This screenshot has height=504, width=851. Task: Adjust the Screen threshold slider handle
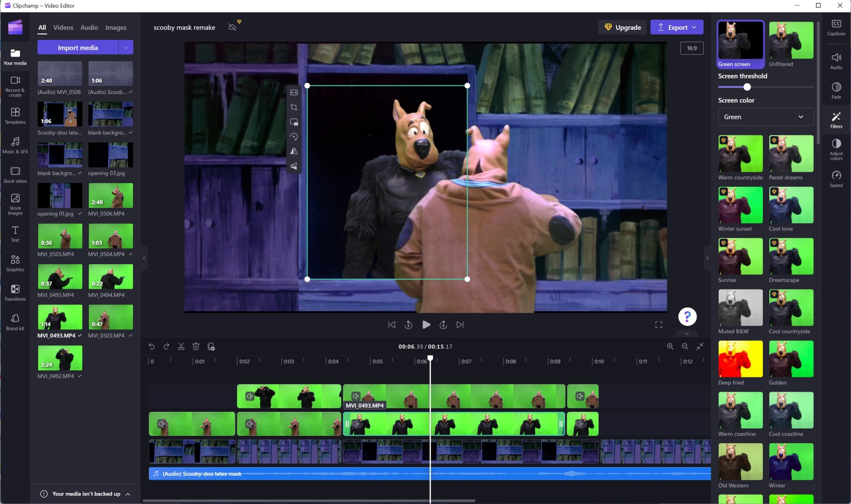coord(747,87)
